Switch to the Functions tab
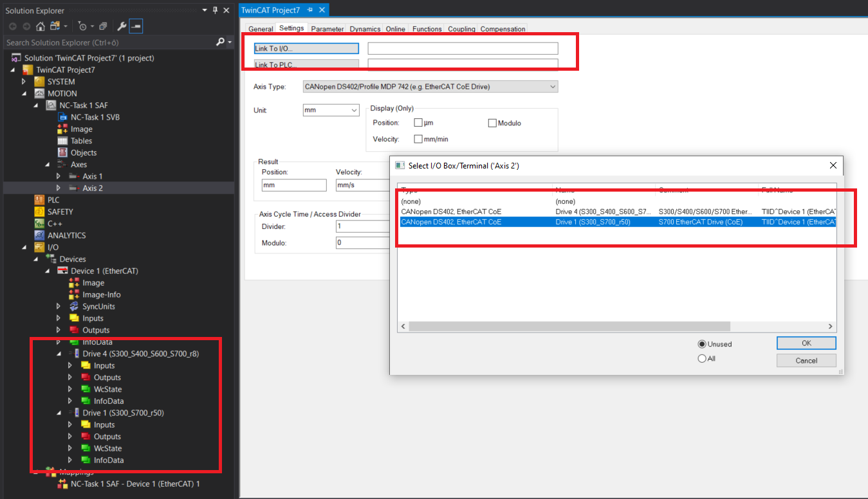 pyautogui.click(x=427, y=29)
